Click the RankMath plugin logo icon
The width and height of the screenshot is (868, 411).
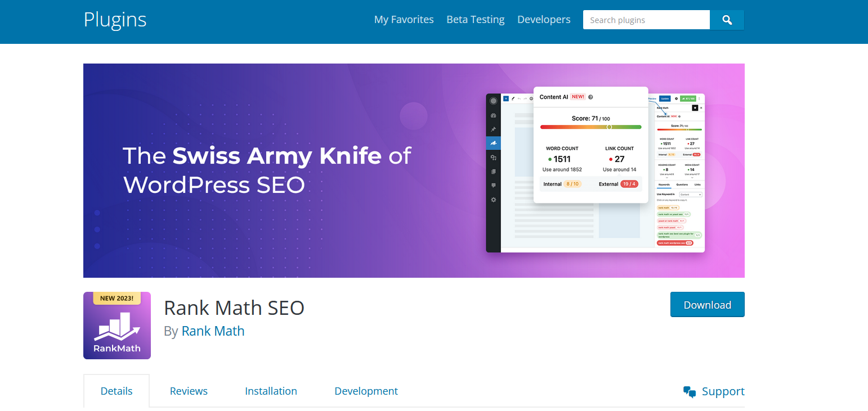[117, 326]
